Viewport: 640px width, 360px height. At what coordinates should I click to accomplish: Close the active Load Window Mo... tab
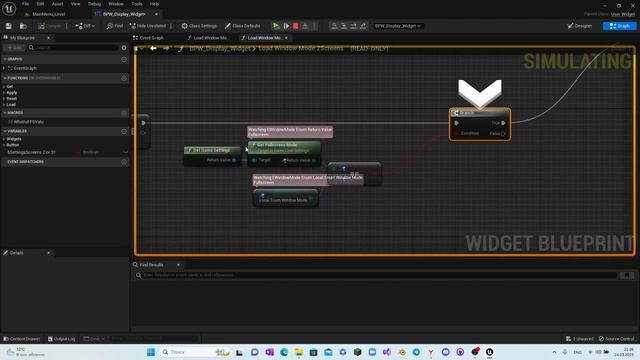[x=286, y=38]
